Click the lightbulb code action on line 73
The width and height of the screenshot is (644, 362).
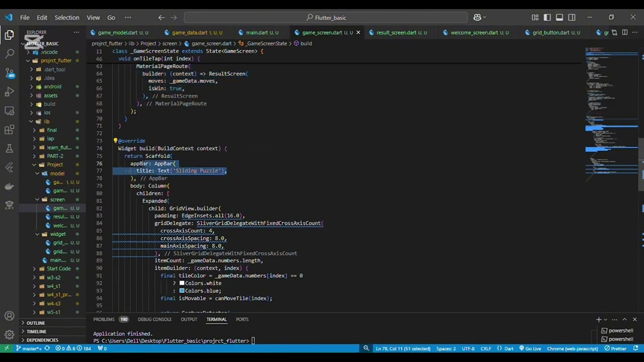(115, 141)
